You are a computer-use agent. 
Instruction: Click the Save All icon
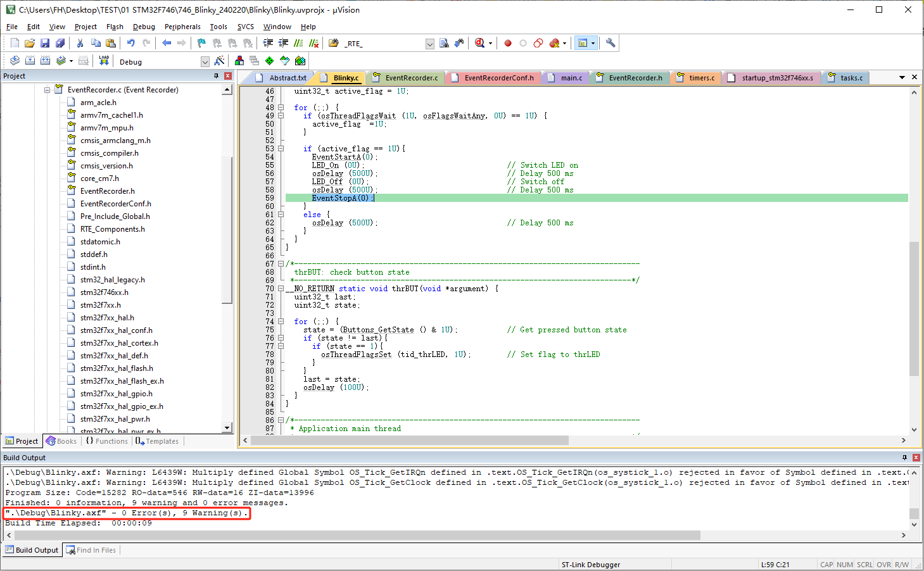[x=60, y=43]
